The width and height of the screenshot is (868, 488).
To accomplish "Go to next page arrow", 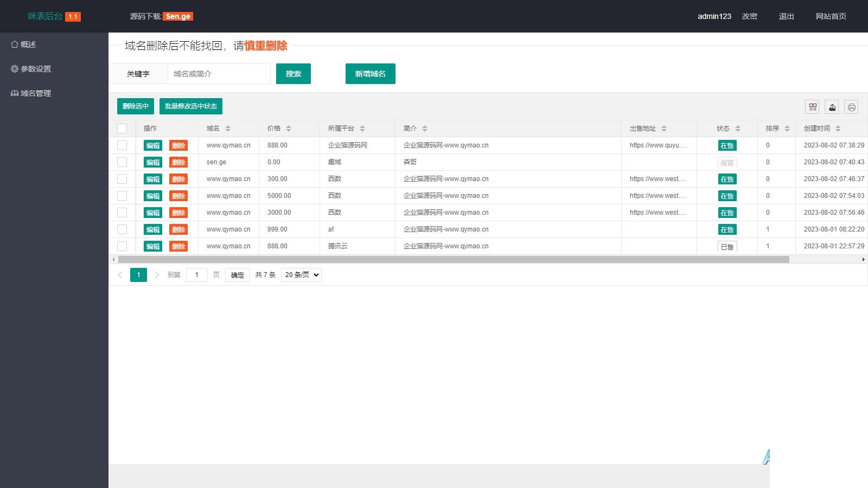I will [157, 275].
